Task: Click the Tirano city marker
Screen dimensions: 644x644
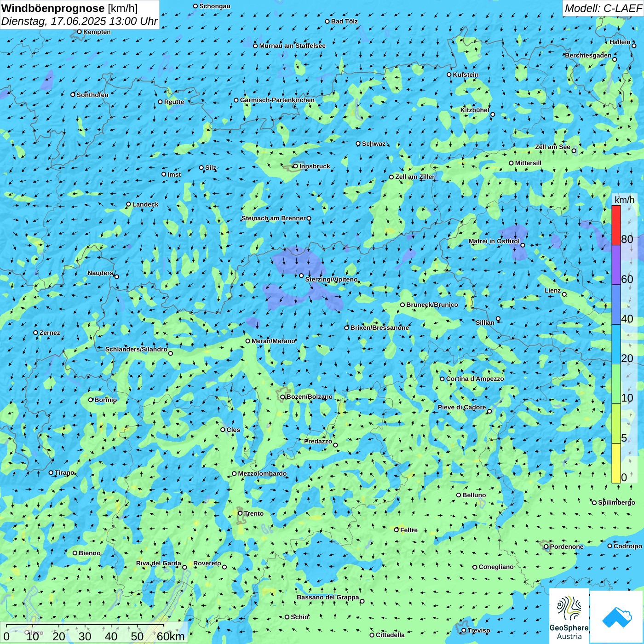Action: (x=51, y=472)
